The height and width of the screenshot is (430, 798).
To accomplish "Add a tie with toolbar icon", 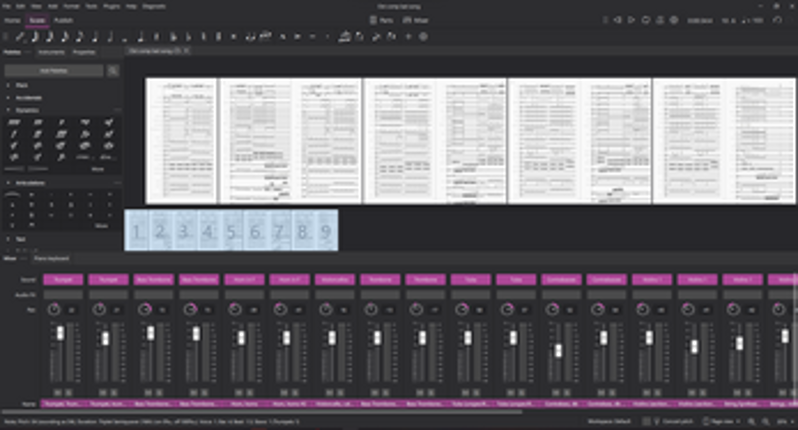I will coord(250,37).
